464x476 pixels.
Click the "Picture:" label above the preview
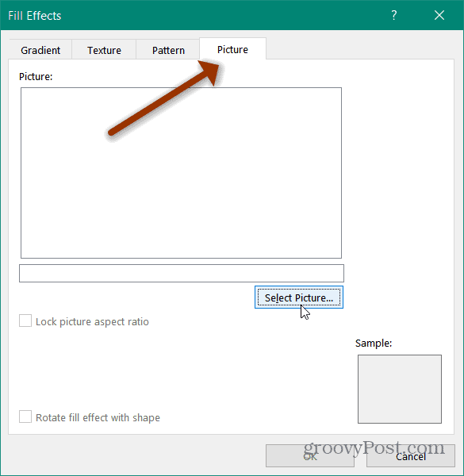36,76
